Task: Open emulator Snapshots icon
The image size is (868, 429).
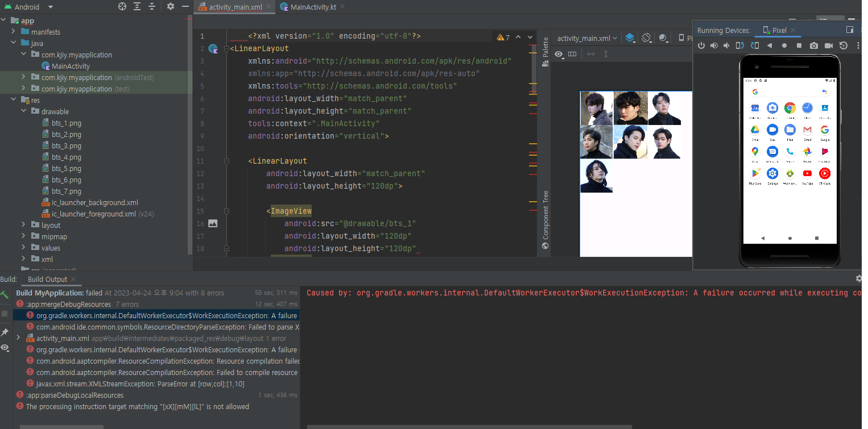Action: coord(844,45)
